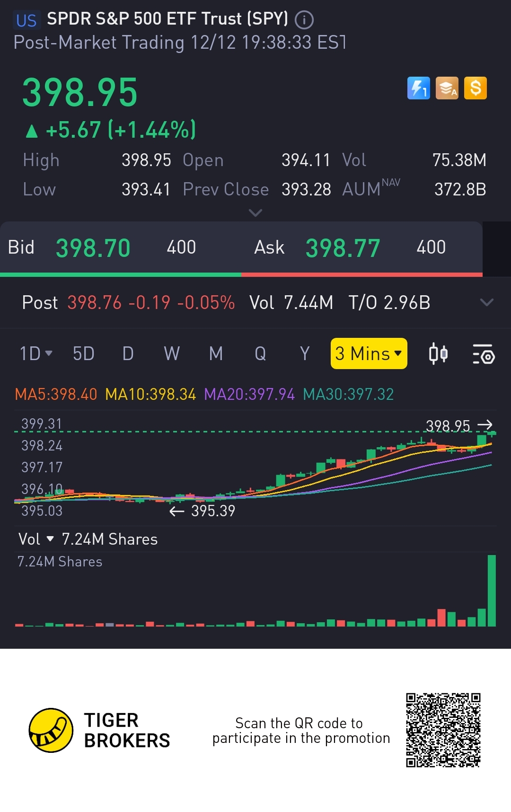This screenshot has width=511, height=812.
Task: Open chart indicator settings icon
Action: (x=484, y=354)
